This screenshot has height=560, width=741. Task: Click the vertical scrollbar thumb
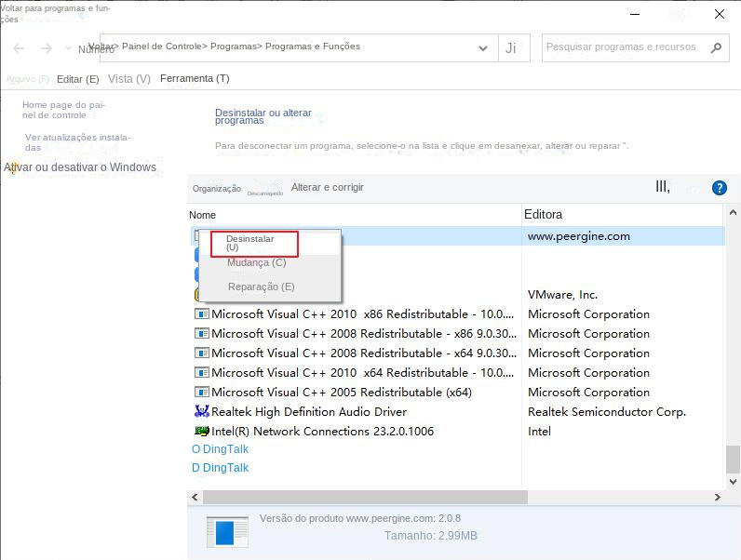733,460
